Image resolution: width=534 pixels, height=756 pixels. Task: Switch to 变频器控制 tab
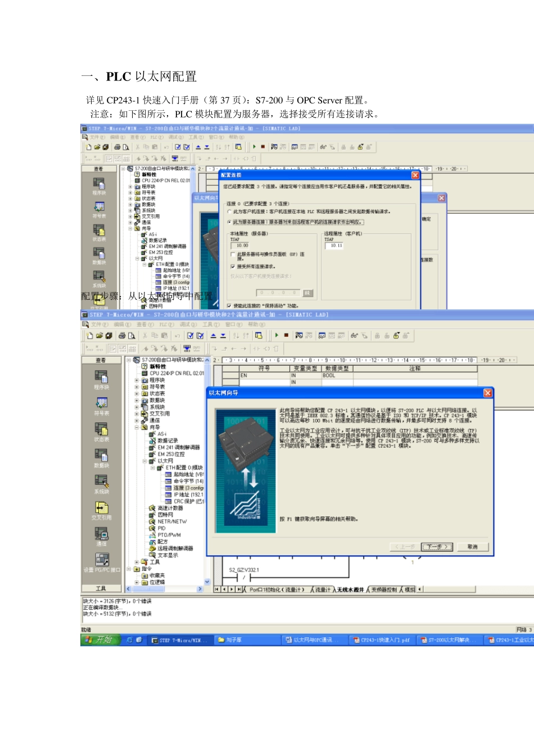[x=383, y=589]
